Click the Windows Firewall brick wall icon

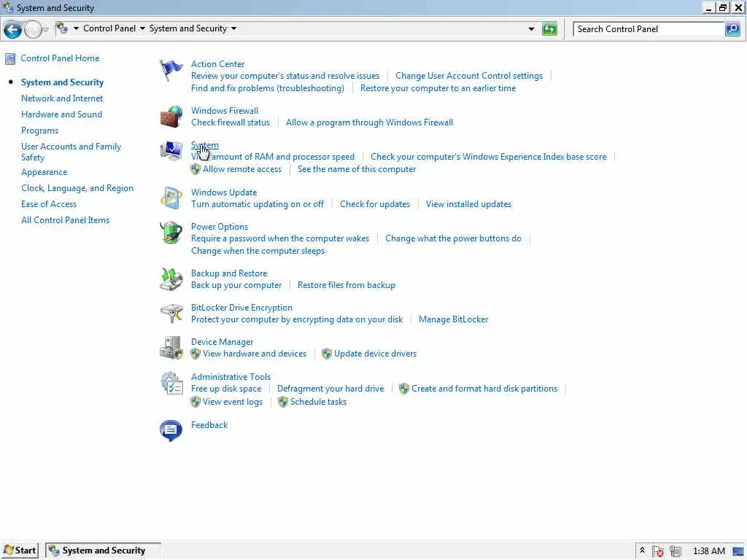click(x=171, y=117)
